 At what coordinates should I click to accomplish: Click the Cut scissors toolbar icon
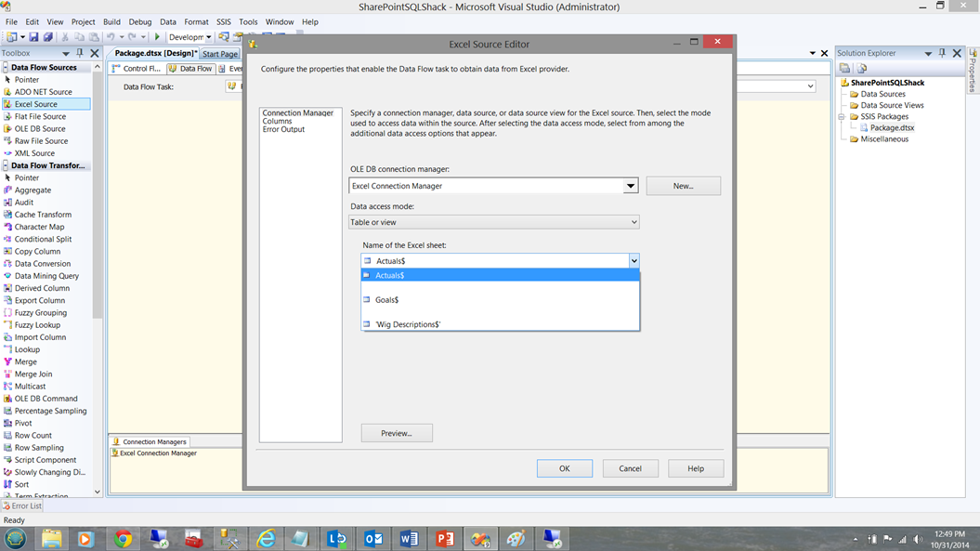pyautogui.click(x=65, y=37)
